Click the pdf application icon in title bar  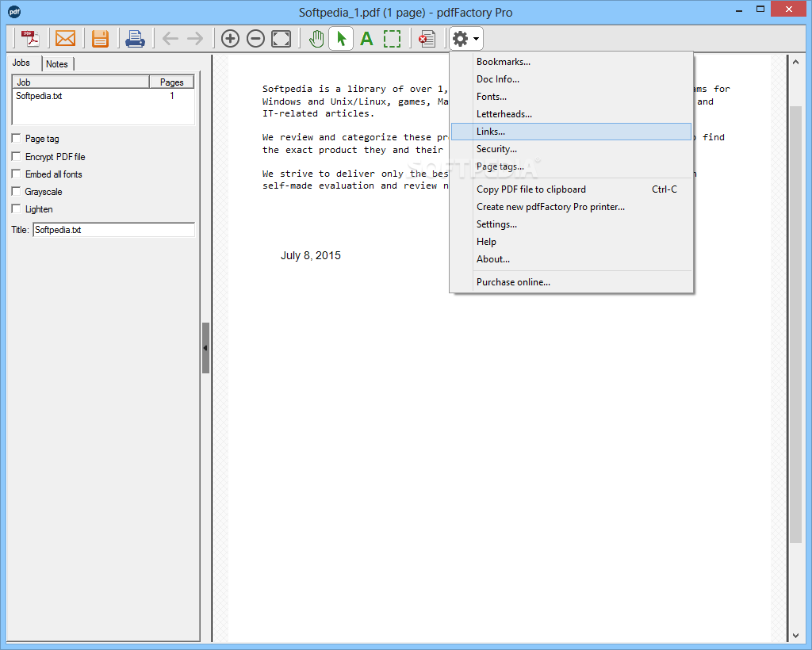click(x=14, y=11)
